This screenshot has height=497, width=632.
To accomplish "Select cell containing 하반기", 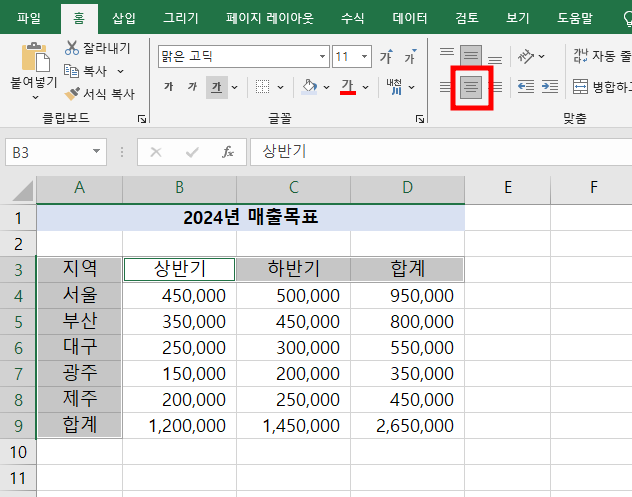I will [293, 269].
